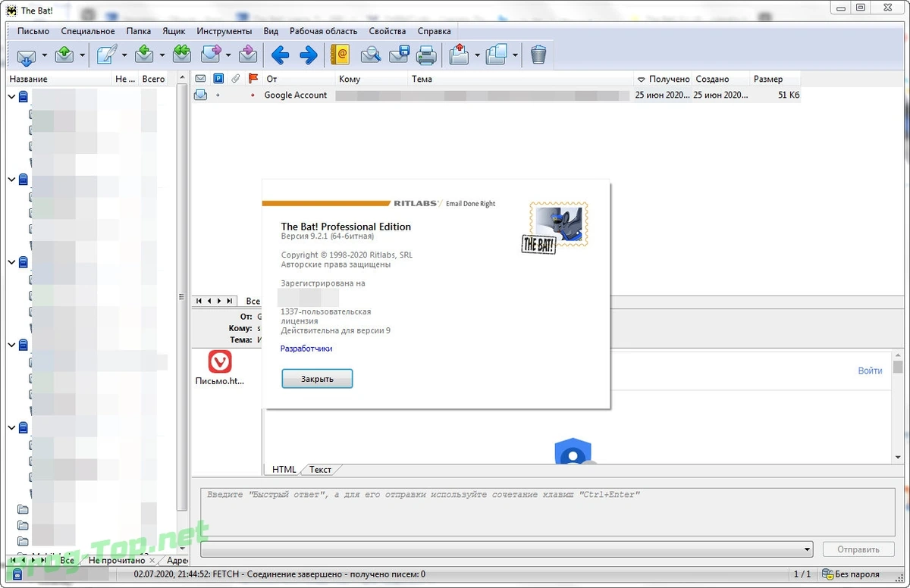Switch to the HTML view tab
The width and height of the screenshot is (910, 588).
284,469
